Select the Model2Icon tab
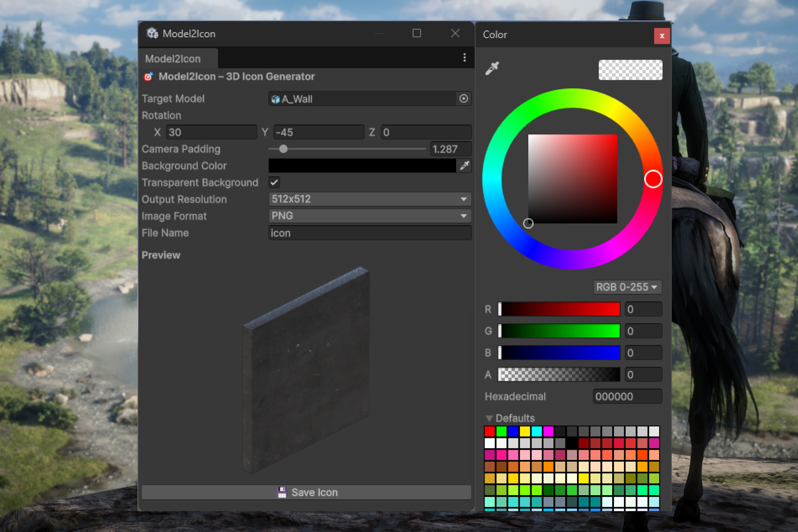798x532 pixels. [174, 58]
